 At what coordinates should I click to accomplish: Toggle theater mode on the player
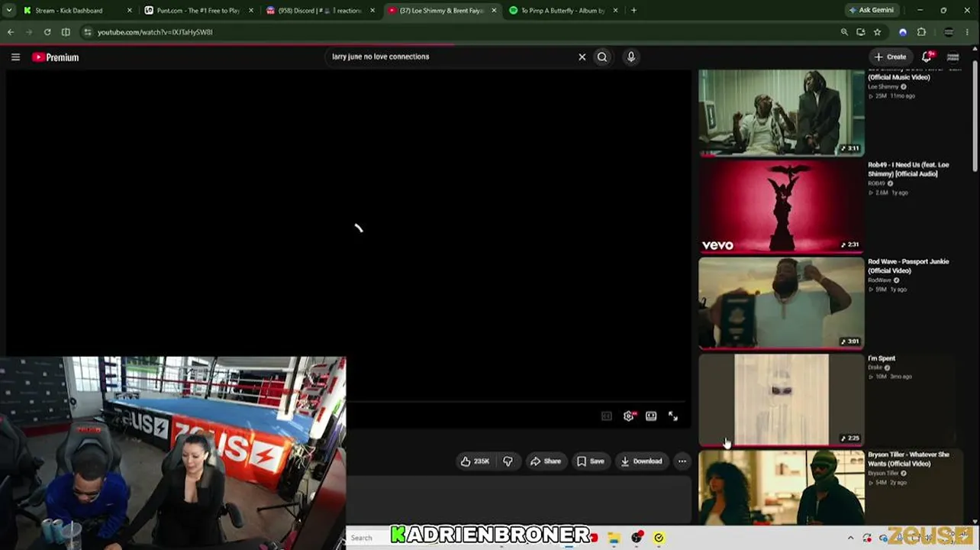coord(651,416)
